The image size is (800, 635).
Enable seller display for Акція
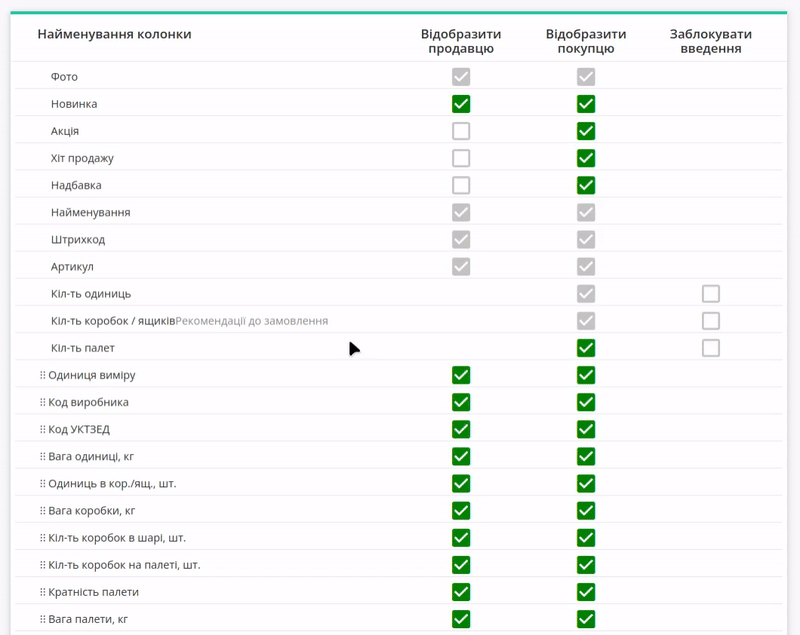pyautogui.click(x=461, y=131)
